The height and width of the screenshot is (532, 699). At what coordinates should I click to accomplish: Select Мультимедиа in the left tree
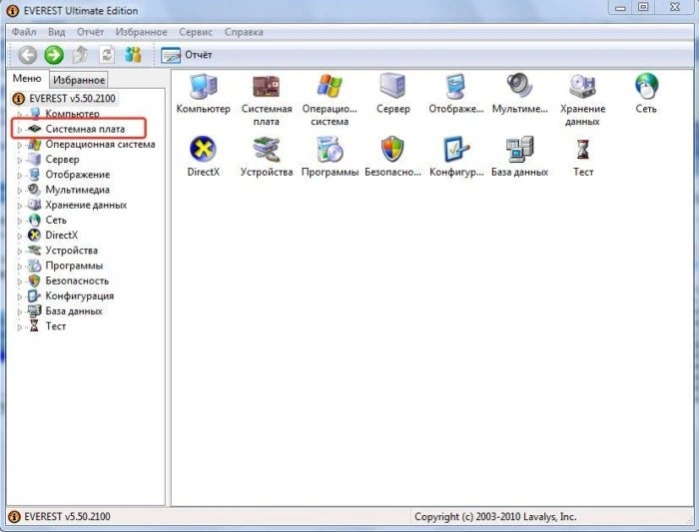pyautogui.click(x=78, y=190)
